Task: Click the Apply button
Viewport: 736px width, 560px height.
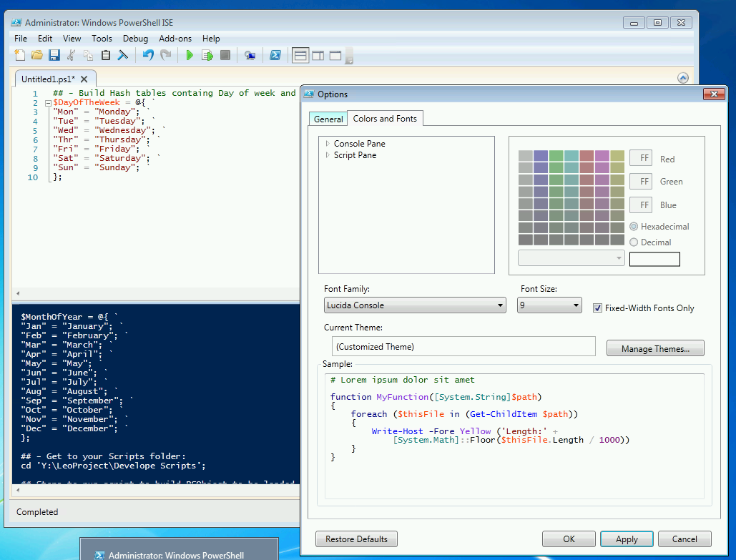Action: (627, 539)
